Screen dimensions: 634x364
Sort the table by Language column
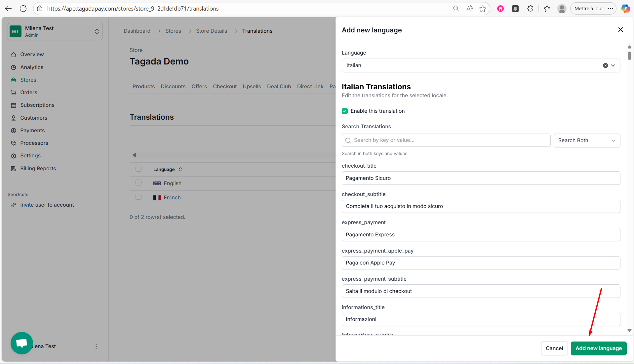pyautogui.click(x=168, y=169)
